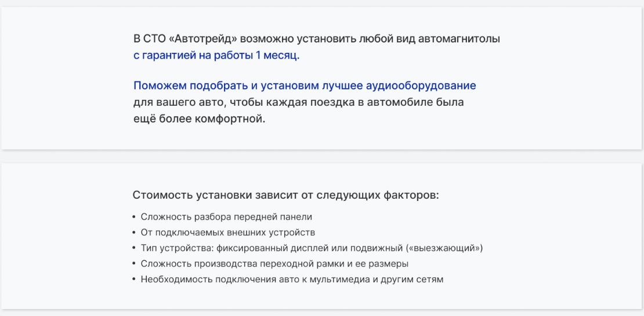Select "Сложность разбора передней панели" list item
The height and width of the screenshot is (316, 644).
click(x=226, y=217)
